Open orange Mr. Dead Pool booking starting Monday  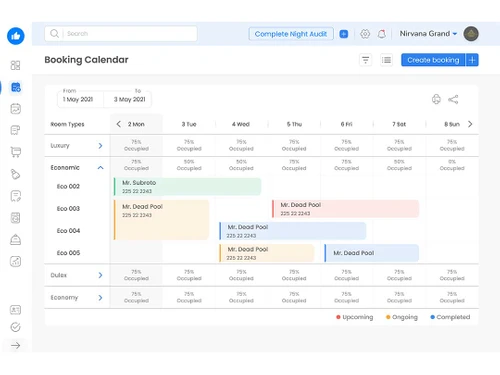tap(161, 220)
